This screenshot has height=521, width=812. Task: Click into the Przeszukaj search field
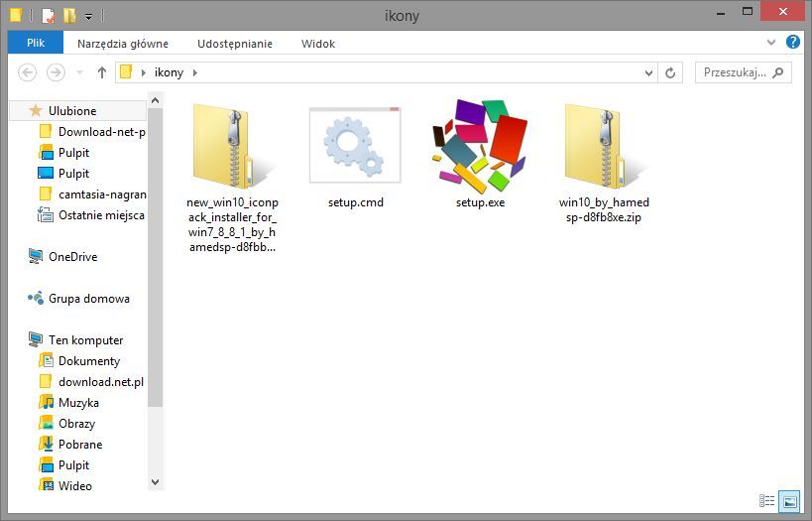[x=744, y=72]
